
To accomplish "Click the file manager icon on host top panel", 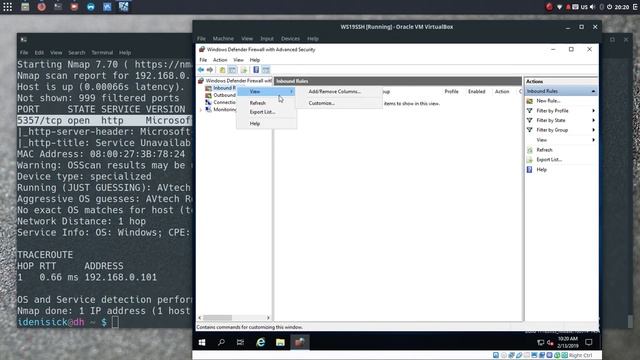I will pyautogui.click(x=25, y=7).
